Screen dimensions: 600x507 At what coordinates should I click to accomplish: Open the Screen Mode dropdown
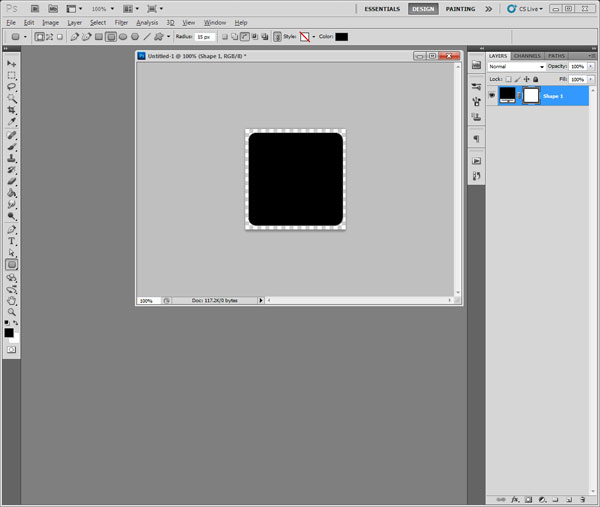tap(155, 8)
